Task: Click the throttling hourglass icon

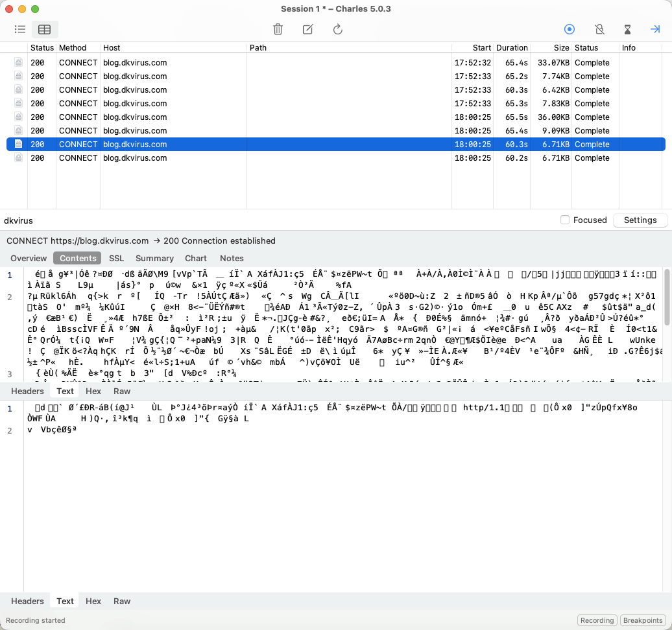Action: [627, 29]
